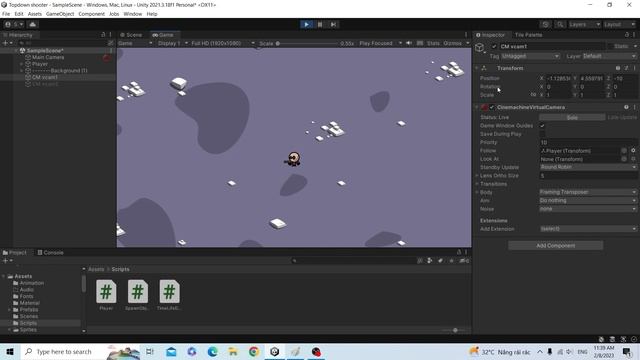This screenshot has height=360, width=640.
Task: Toggle the Game Window Guides checkbox
Action: 542,126
